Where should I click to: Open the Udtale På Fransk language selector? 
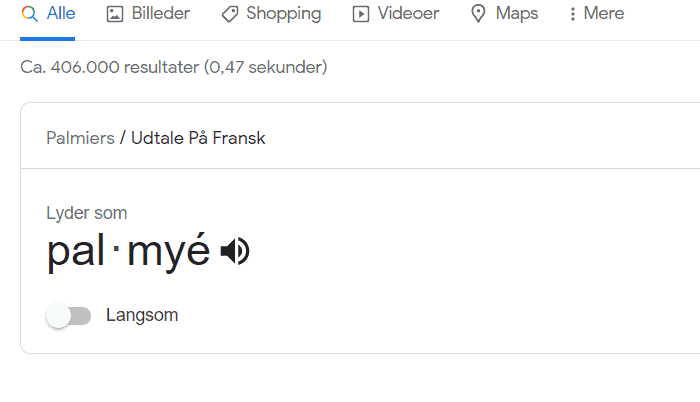(x=198, y=138)
